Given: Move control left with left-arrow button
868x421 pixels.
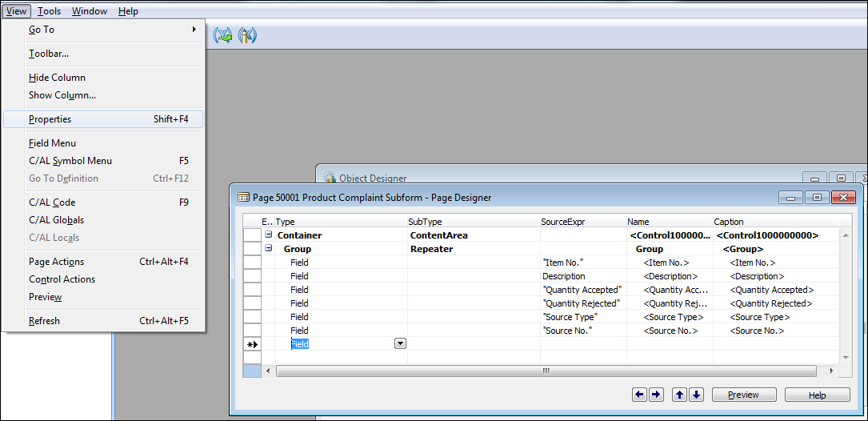Looking at the screenshot, I should (640, 395).
